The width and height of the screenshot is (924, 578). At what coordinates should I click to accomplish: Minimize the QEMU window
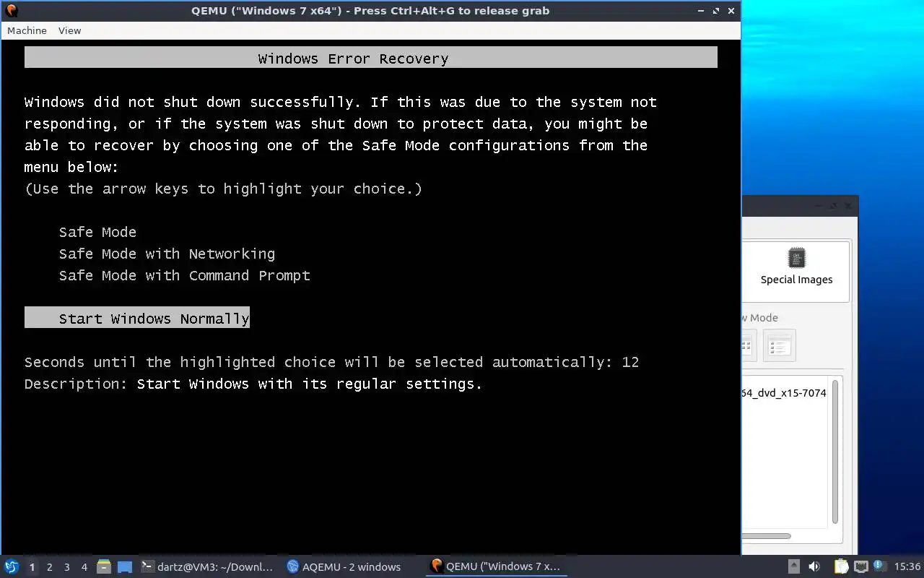click(x=701, y=11)
